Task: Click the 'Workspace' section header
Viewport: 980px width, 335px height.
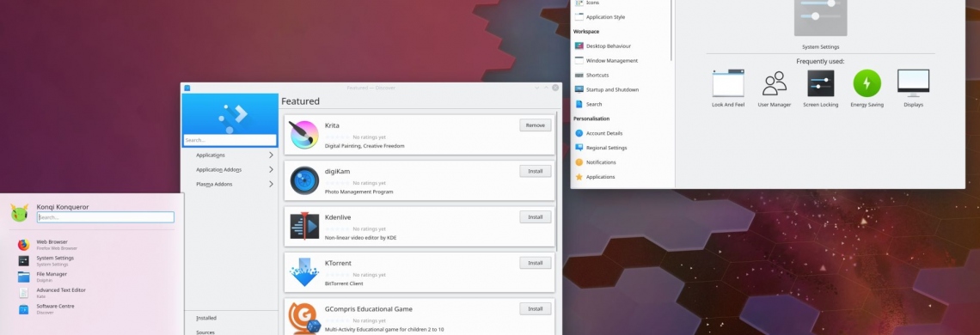Action: [585, 31]
